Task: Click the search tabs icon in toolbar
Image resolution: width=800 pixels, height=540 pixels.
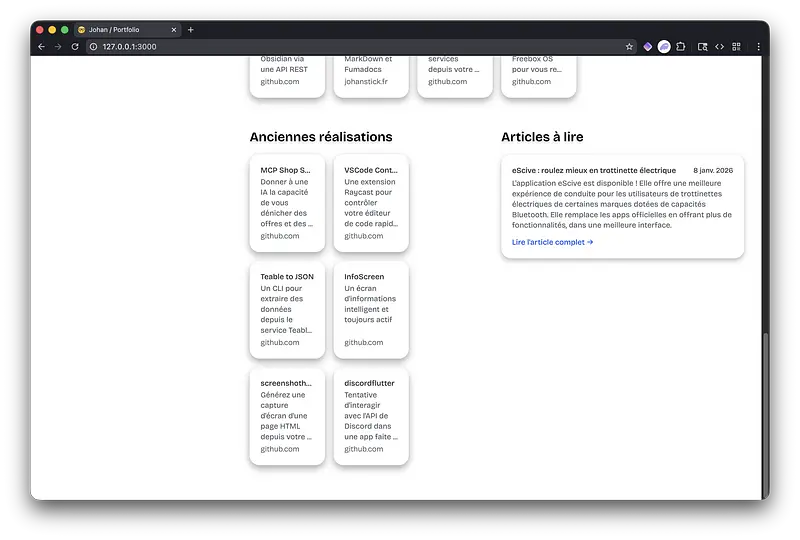Action: (x=702, y=46)
